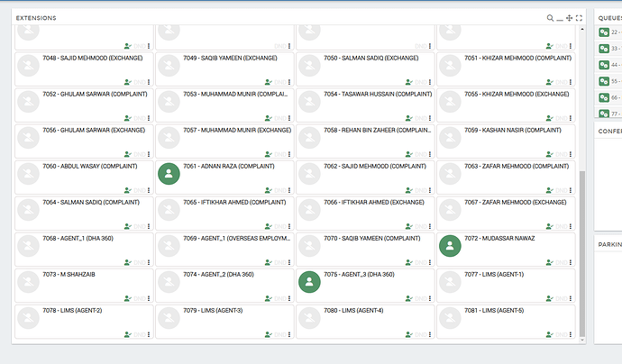Click the green user-check icon on extension 7073
Screen dimensions: 622x364
tap(128, 298)
